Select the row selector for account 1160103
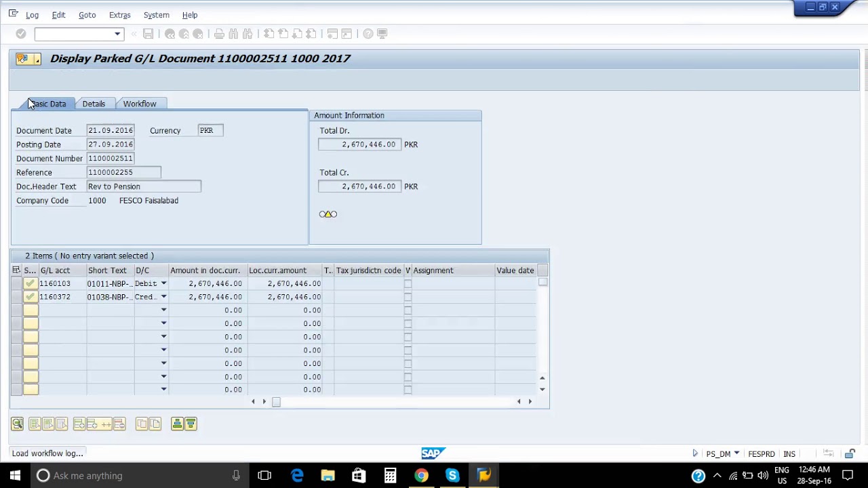This screenshot has height=488, width=868. [x=16, y=283]
